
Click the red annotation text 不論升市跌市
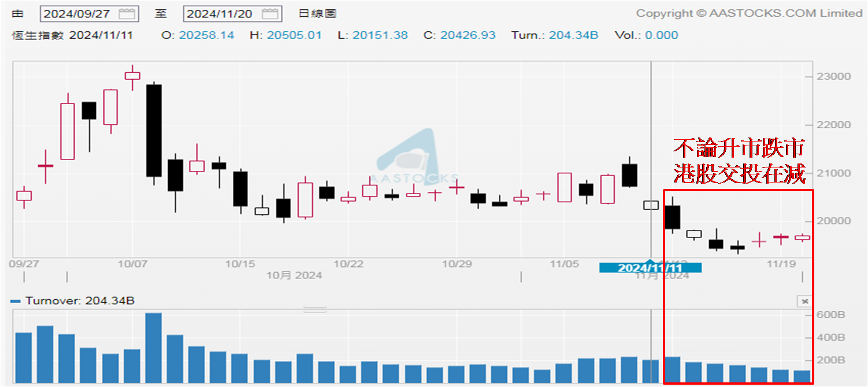pos(739,148)
